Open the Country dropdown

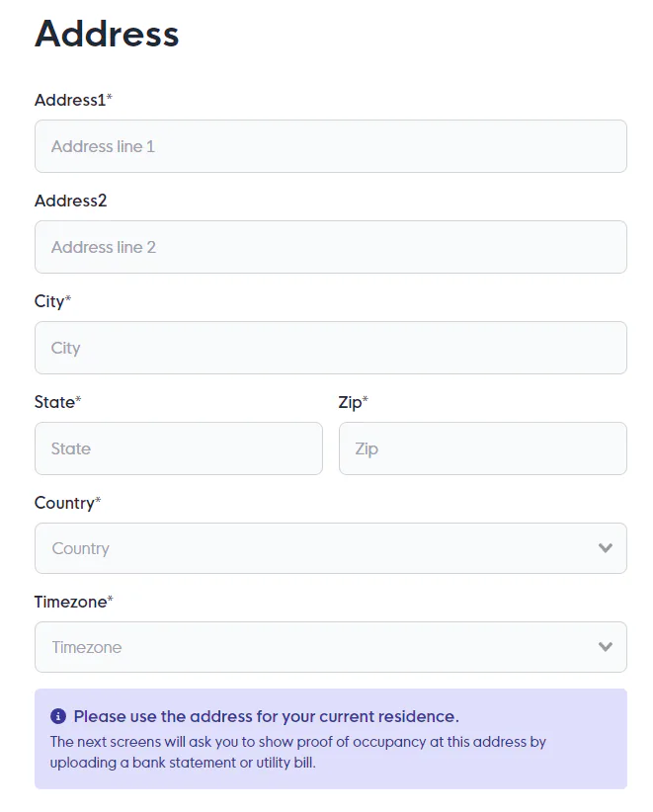point(331,547)
